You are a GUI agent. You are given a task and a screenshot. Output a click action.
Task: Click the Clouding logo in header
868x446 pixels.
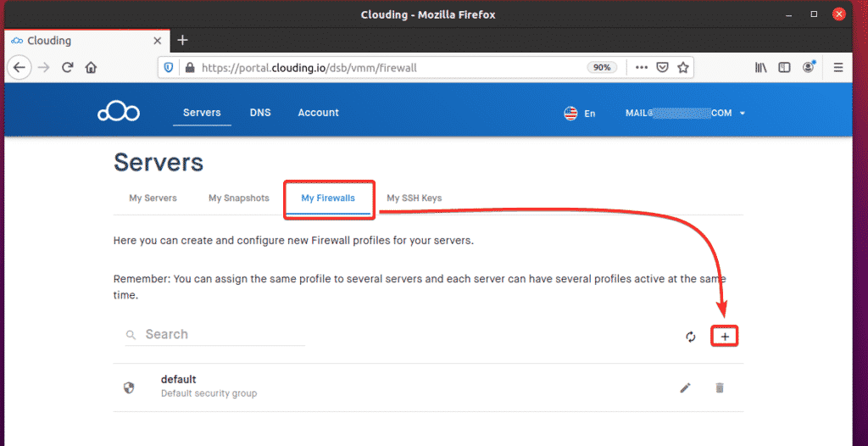pos(118,113)
